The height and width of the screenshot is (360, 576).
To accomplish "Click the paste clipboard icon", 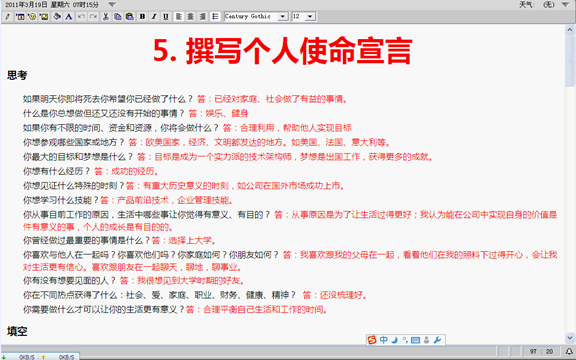I will pos(130,17).
